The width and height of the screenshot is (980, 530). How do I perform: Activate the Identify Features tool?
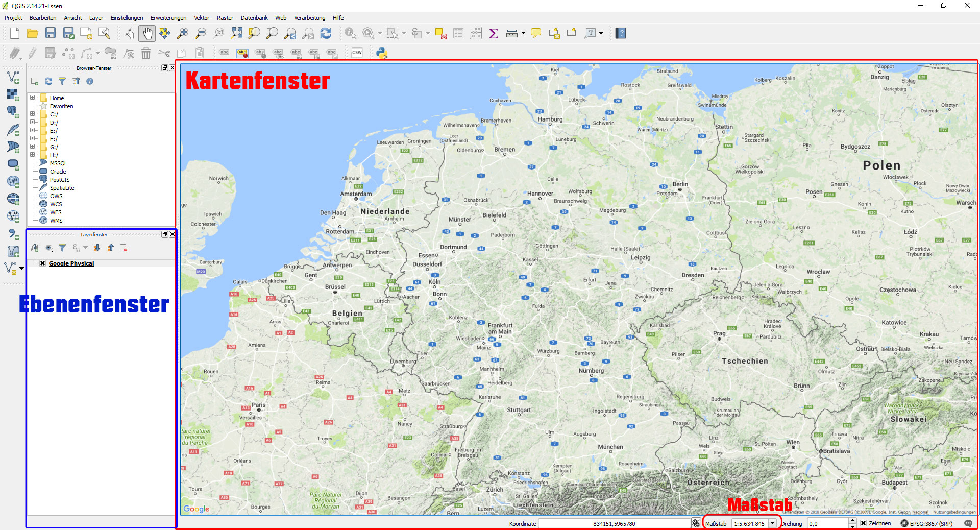350,33
